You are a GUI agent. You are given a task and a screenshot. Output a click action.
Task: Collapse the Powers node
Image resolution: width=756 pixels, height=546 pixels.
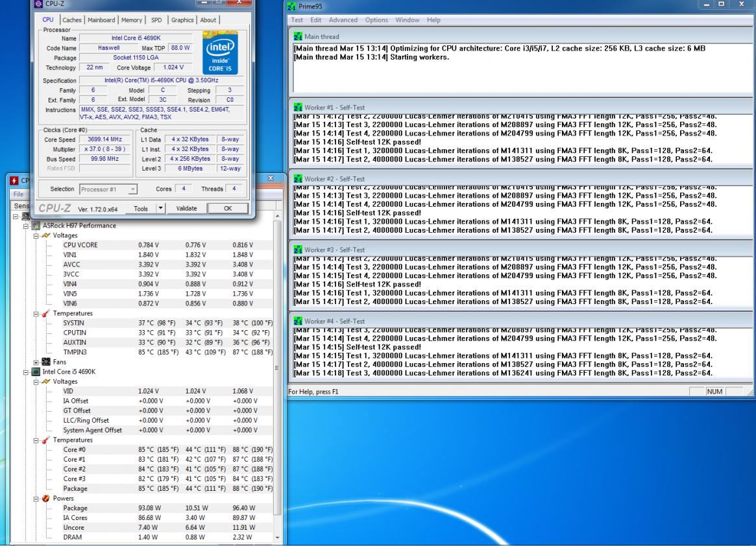point(36,499)
